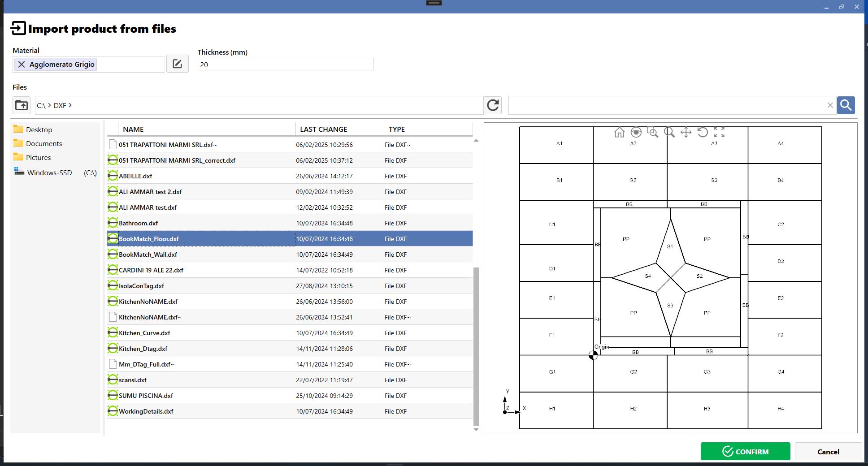This screenshot has height=466, width=868.
Task: Sort files by the LAST CHANGE column
Action: pyautogui.click(x=339, y=129)
